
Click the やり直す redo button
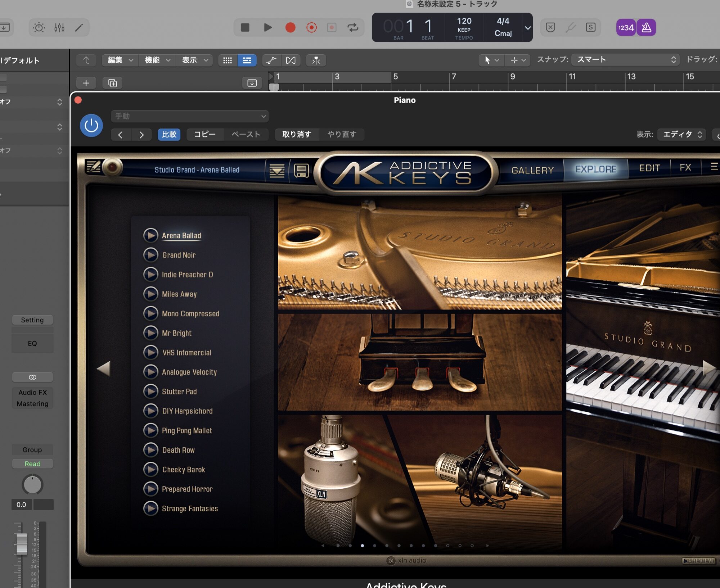click(x=342, y=134)
